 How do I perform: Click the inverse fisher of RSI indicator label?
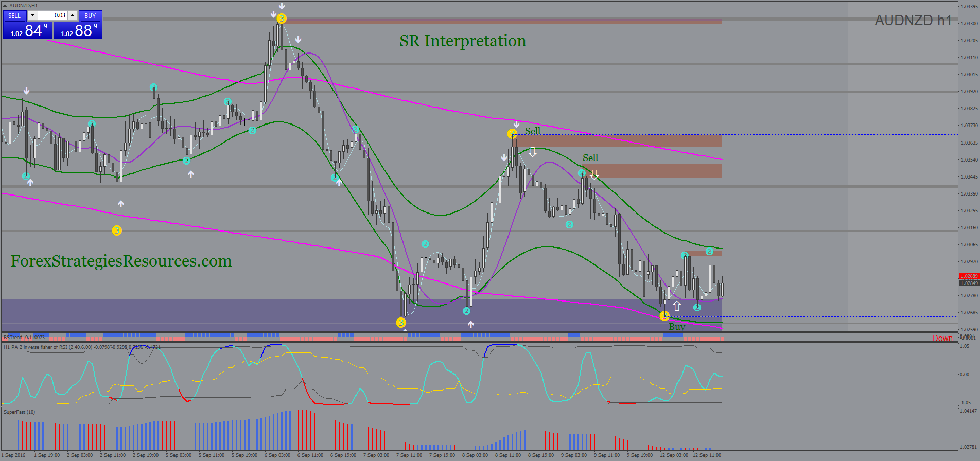point(82,347)
